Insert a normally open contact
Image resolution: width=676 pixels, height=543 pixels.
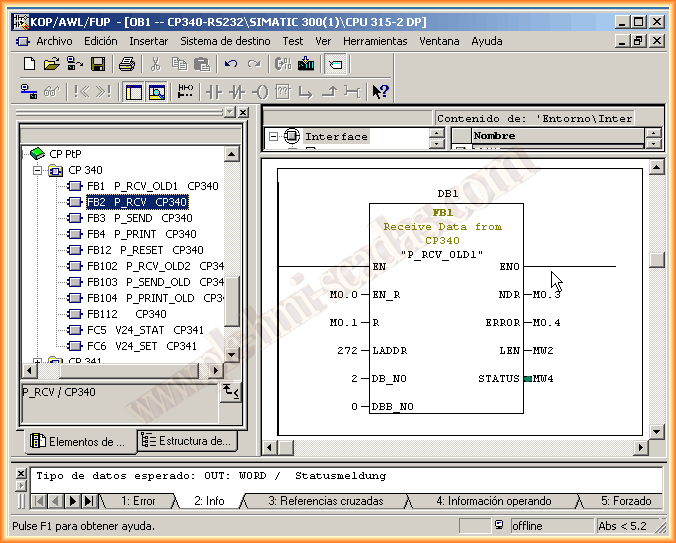click(213, 92)
